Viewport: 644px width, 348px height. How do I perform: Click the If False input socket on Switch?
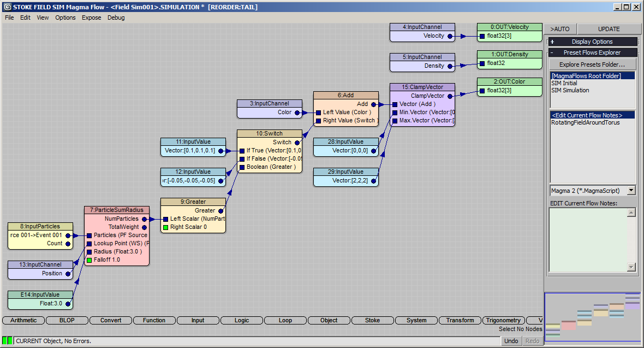(242, 159)
